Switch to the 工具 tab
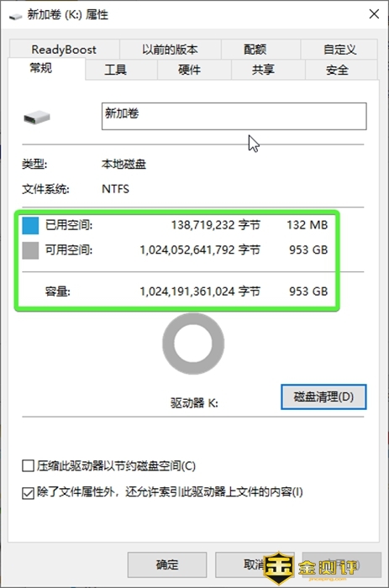Screen dimensions: 389x588 pos(116,70)
